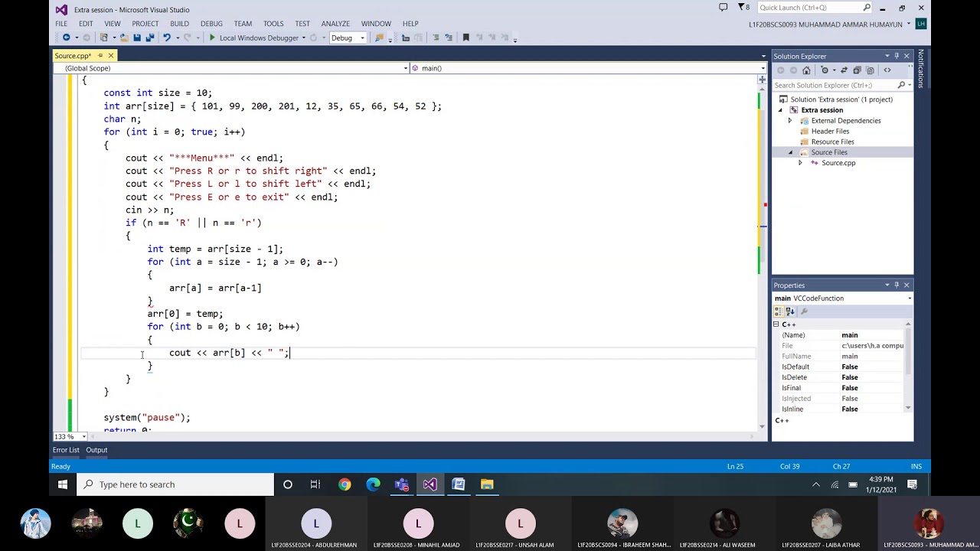The image size is (980, 551).
Task: Select the Resource Files folder
Action: pyautogui.click(x=832, y=142)
